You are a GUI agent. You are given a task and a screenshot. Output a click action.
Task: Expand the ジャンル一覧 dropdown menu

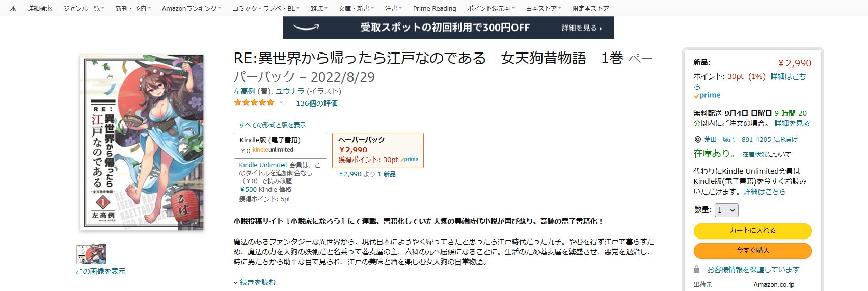click(x=84, y=8)
